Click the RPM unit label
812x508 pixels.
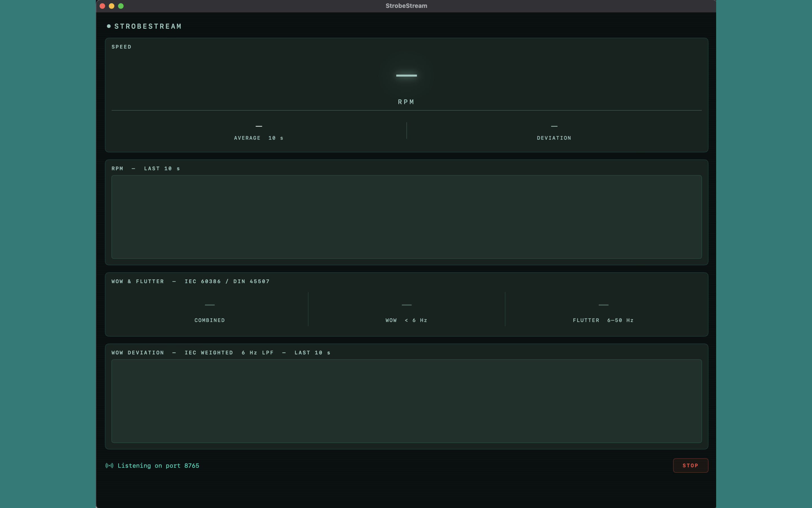click(x=406, y=102)
